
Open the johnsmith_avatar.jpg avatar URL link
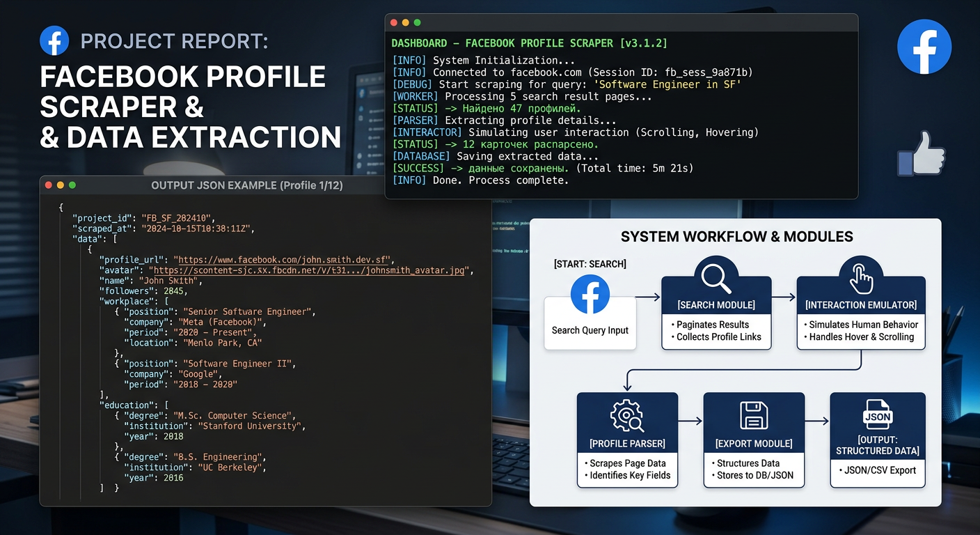(310, 270)
